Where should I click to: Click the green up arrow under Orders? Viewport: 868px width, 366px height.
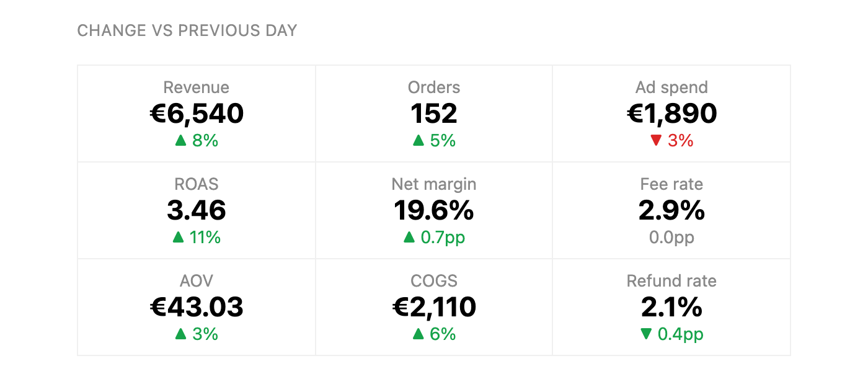pyautogui.click(x=418, y=141)
